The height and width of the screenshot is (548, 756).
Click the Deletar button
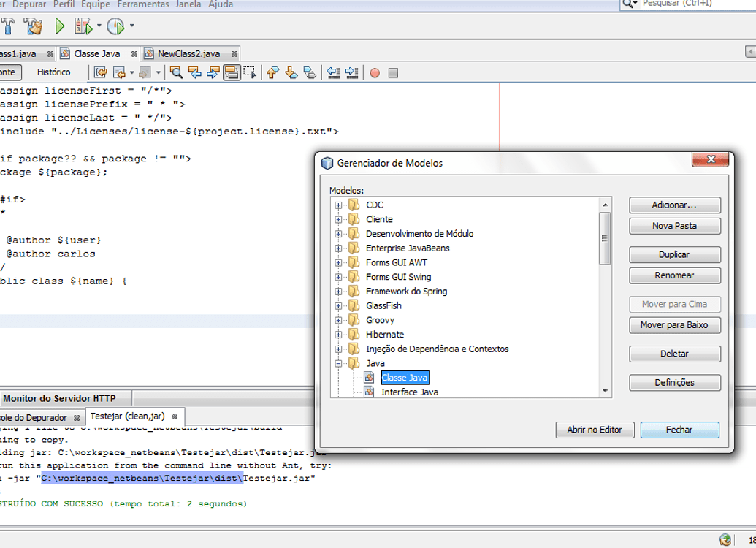(674, 354)
